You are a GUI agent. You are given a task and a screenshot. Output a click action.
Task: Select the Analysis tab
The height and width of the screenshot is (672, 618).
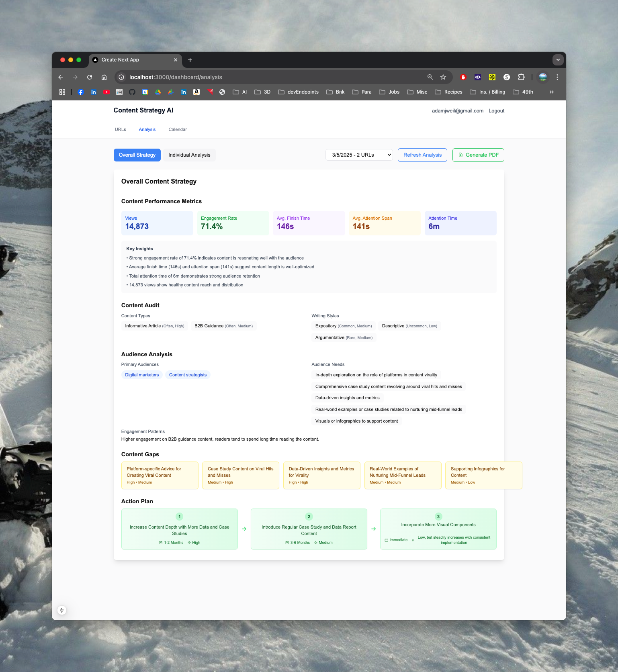(x=147, y=129)
